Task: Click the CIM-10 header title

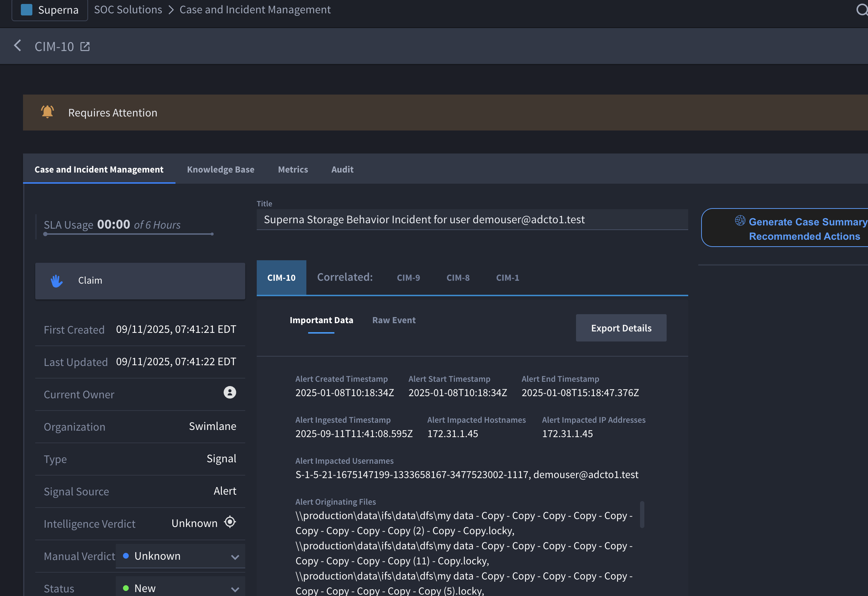Action: (x=54, y=46)
